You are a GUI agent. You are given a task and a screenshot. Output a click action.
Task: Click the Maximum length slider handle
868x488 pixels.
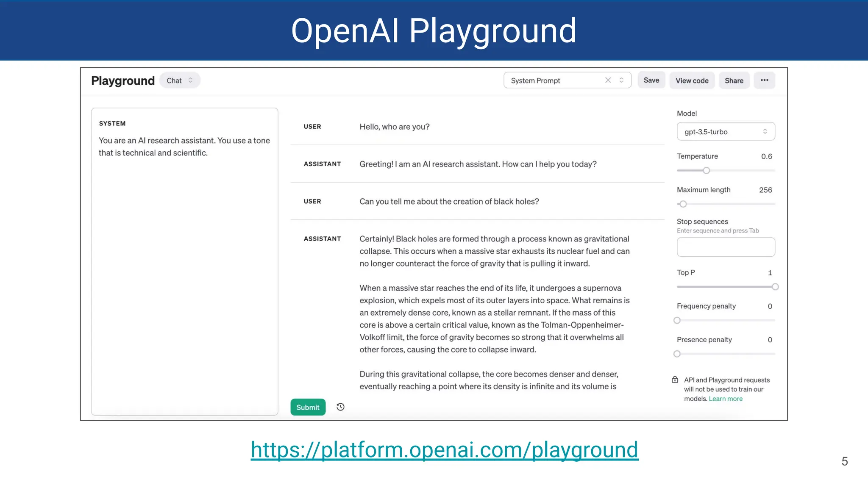point(683,204)
